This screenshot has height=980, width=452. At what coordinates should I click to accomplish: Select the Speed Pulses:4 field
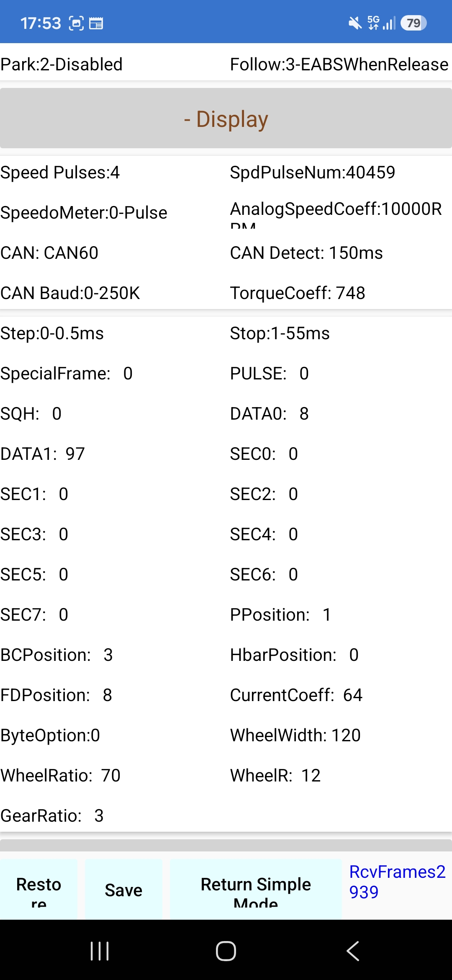[60, 173]
